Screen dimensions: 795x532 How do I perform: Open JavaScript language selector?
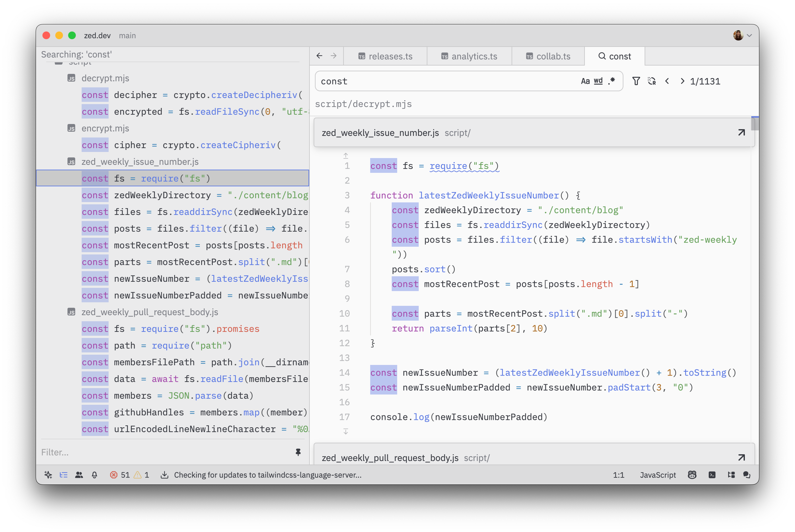click(x=657, y=475)
